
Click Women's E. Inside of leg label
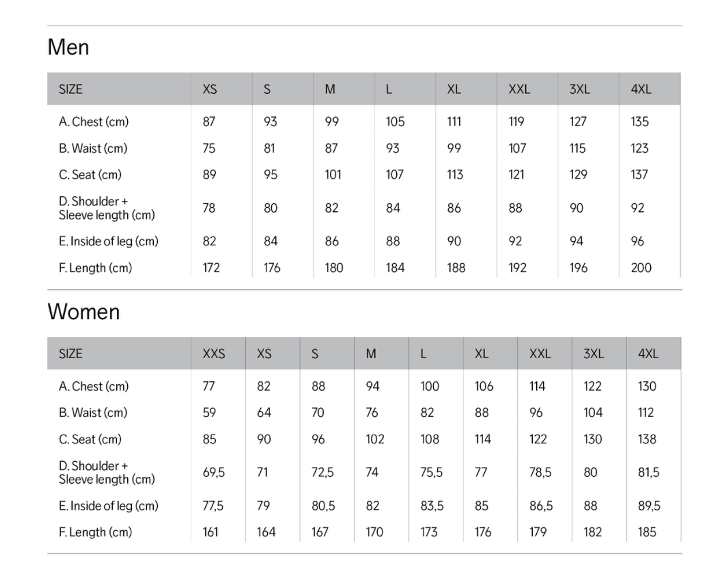tap(109, 506)
